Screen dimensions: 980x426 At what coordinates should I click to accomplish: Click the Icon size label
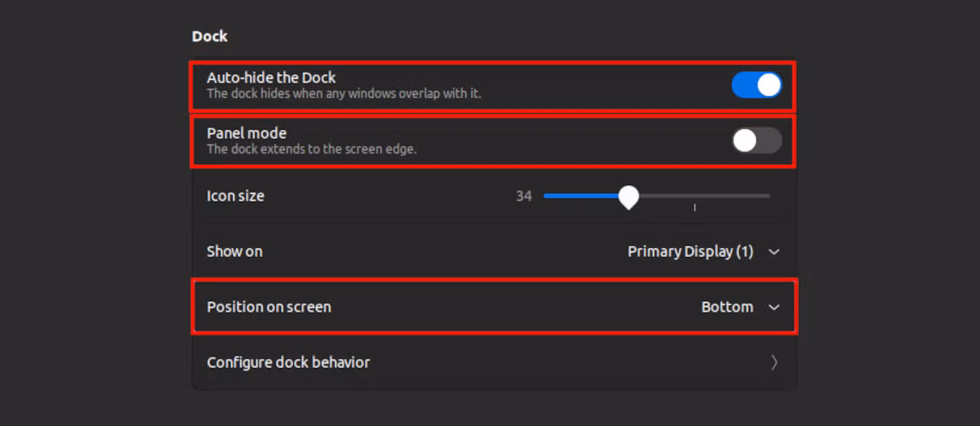235,196
